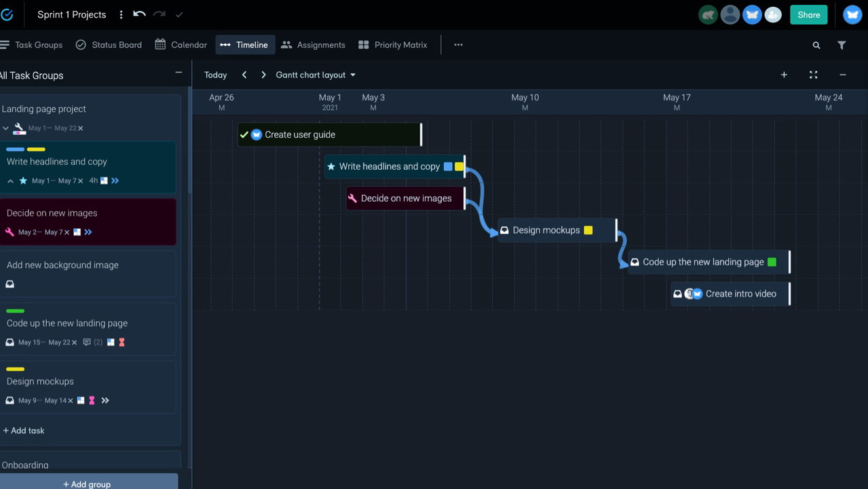The width and height of the screenshot is (868, 489).
Task: Click the undo arrow icon
Action: (139, 14)
